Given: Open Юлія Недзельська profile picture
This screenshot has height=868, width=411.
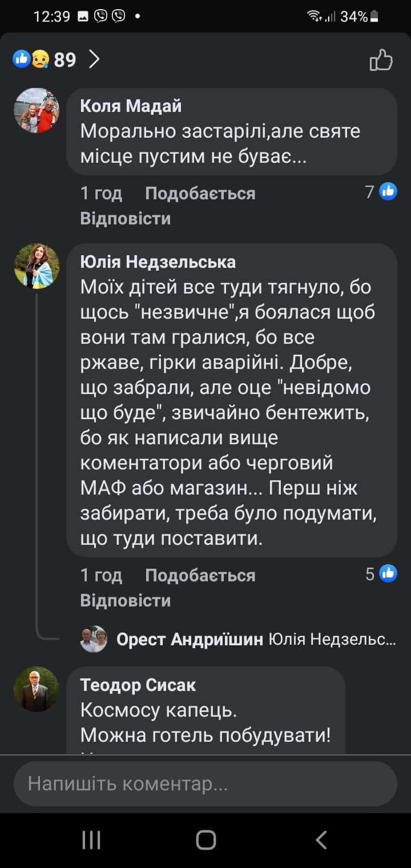Looking at the screenshot, I should pyautogui.click(x=37, y=266).
